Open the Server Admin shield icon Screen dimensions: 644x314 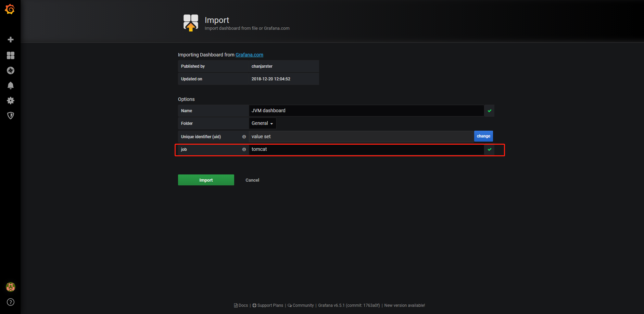click(11, 116)
